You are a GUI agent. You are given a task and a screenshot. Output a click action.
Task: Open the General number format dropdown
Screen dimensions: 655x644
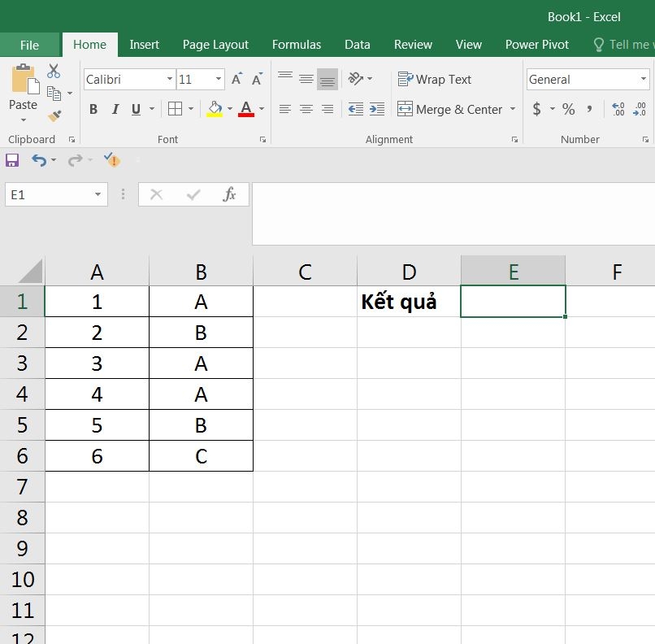(x=644, y=79)
